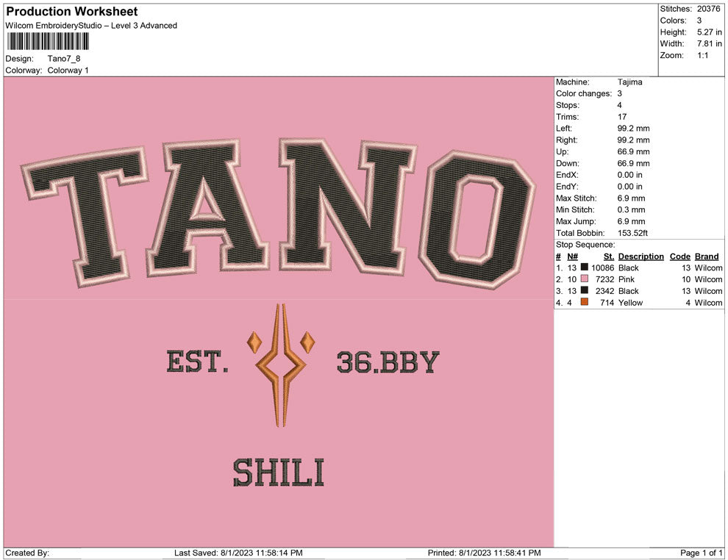The height and width of the screenshot is (560, 728).
Task: Click the 'EST.' text in the design
Action: (x=197, y=362)
